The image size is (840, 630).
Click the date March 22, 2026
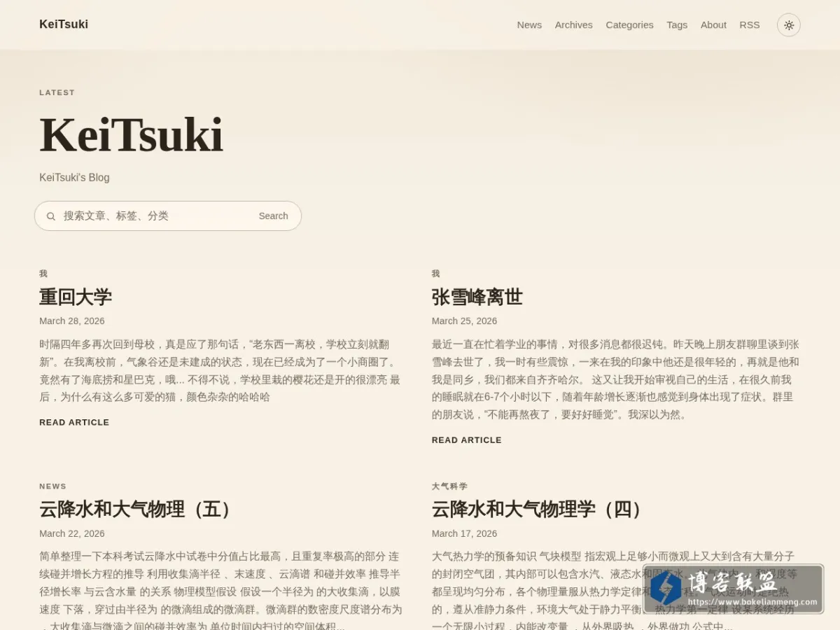[72, 533]
